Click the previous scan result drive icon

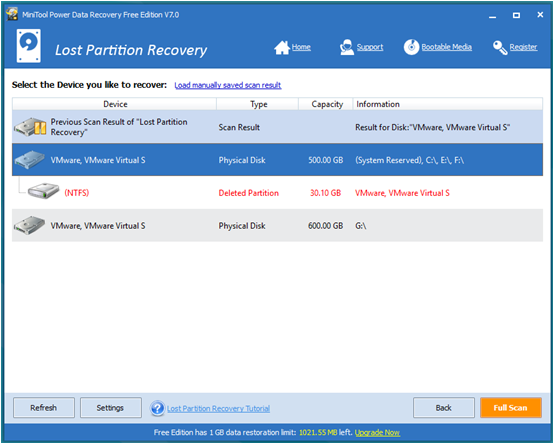[30, 127]
